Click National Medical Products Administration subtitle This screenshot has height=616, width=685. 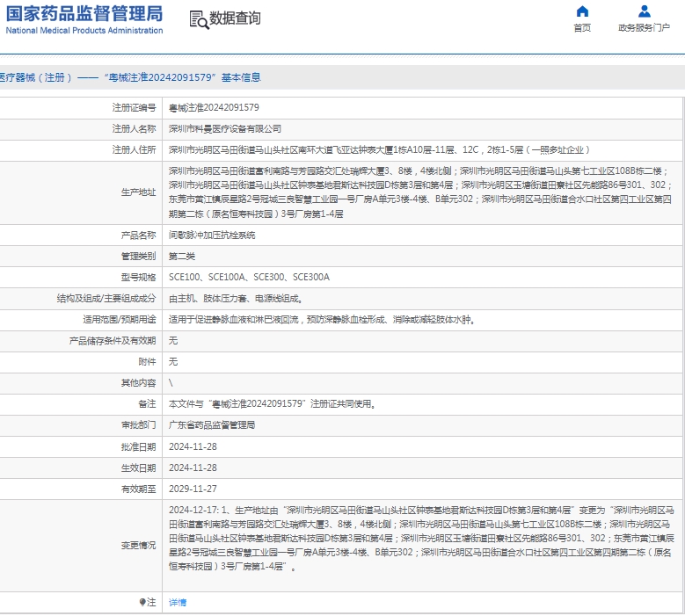tap(84, 31)
